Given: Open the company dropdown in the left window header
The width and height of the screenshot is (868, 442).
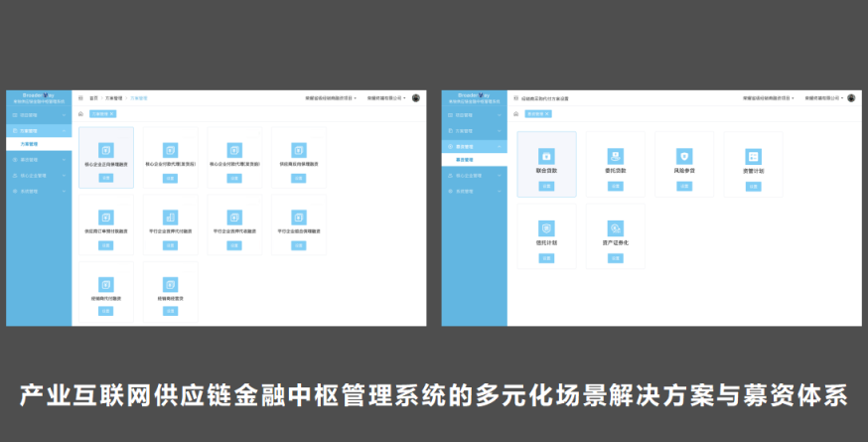Looking at the screenshot, I should point(385,98).
